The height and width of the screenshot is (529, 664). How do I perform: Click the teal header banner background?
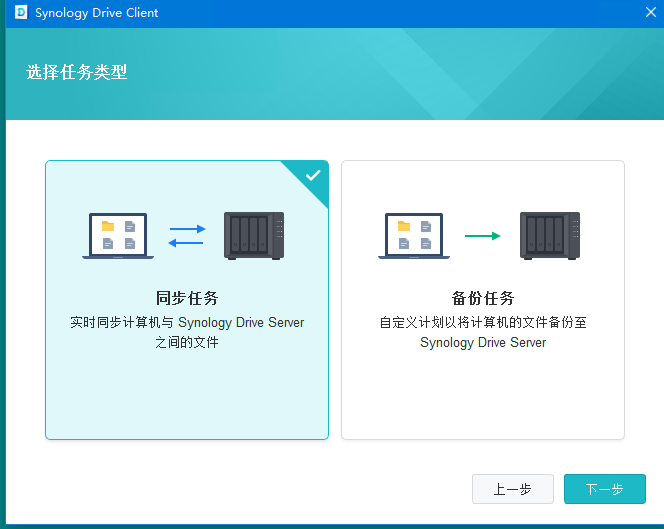pos(400,75)
